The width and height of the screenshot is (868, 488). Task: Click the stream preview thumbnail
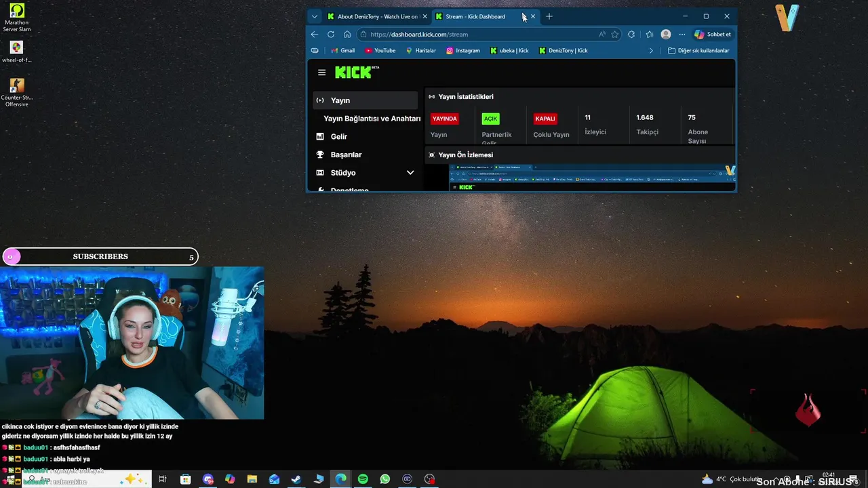[x=592, y=178]
